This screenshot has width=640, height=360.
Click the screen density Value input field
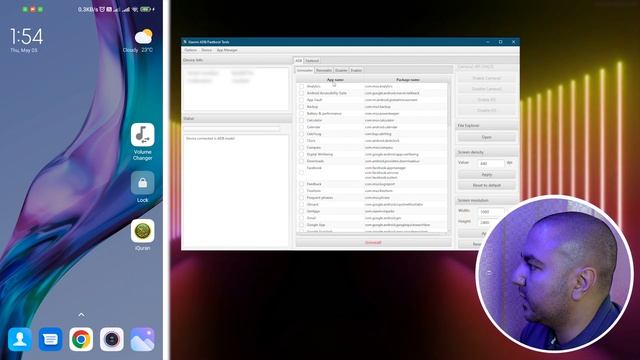[491, 163]
